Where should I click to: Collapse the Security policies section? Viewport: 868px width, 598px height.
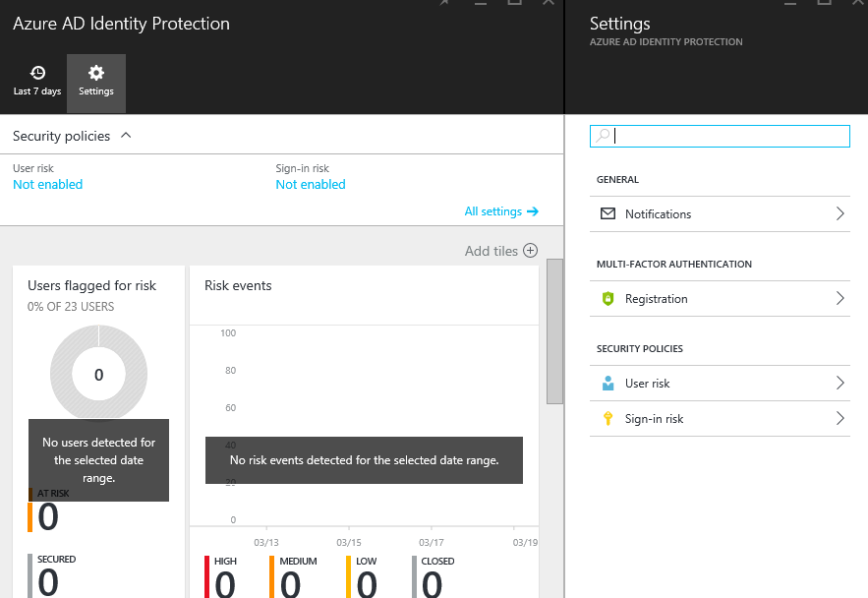click(126, 136)
